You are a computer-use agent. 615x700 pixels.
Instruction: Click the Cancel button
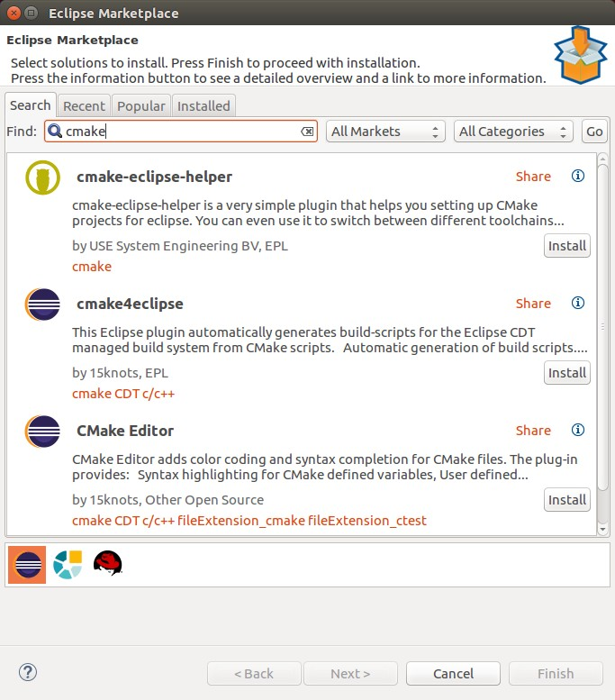(x=453, y=673)
